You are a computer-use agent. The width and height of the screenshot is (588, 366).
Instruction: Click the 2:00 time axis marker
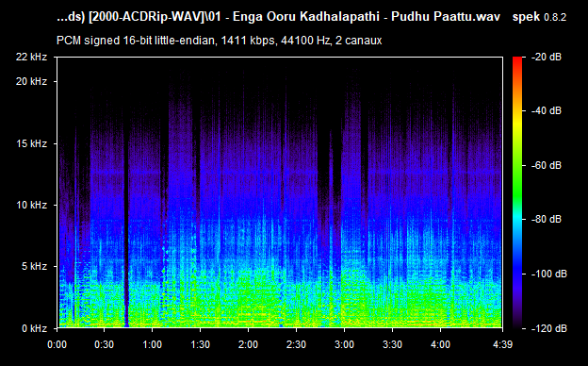(x=248, y=344)
